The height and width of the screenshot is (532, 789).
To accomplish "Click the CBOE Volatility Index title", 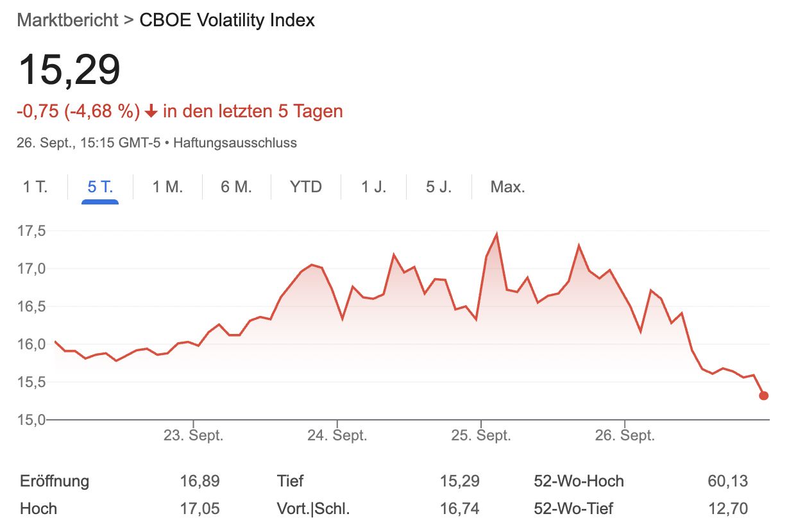I will click(x=227, y=20).
